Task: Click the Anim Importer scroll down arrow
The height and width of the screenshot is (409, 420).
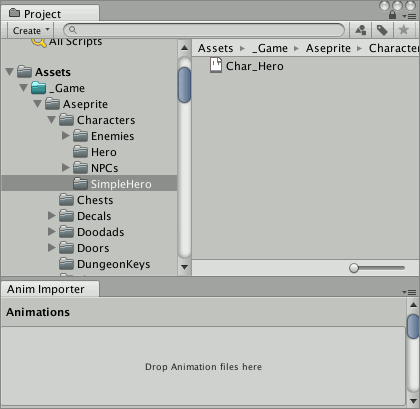Action: click(x=413, y=401)
